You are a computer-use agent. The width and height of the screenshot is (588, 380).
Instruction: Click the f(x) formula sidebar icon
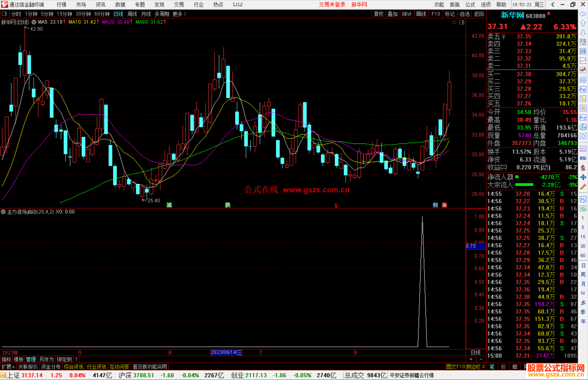pyautogui.click(x=583, y=127)
